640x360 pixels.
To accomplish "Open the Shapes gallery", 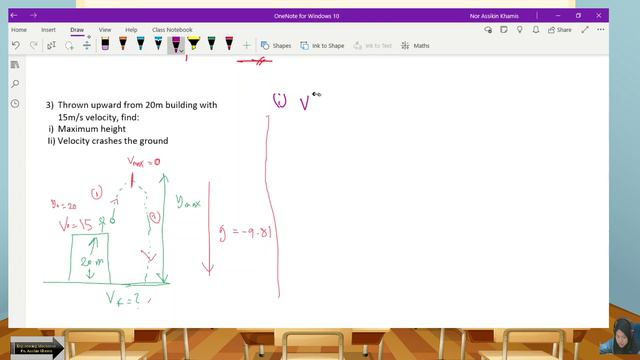I will 276,45.
